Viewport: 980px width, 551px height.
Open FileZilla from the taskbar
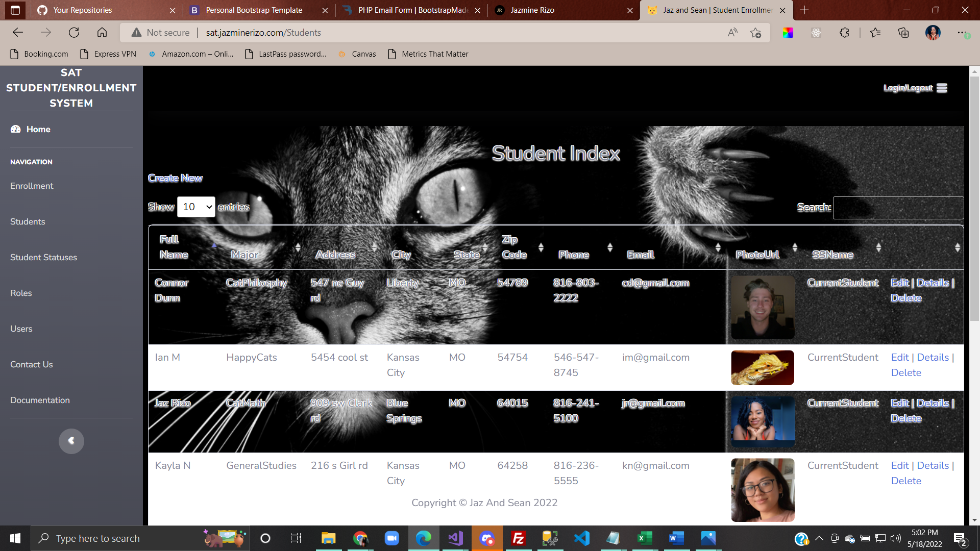(519, 538)
